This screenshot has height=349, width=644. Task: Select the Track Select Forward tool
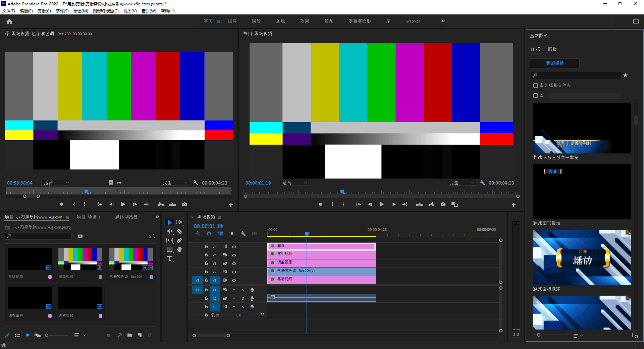point(180,222)
